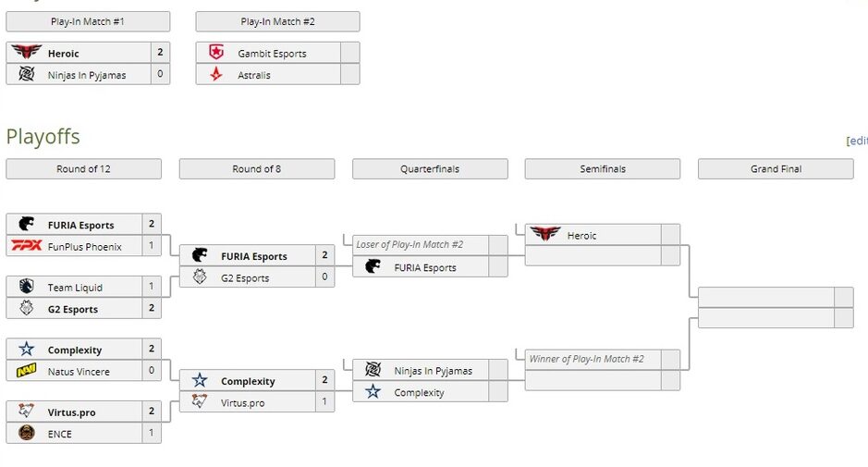Click the Team Liquid logo icon

[27, 287]
